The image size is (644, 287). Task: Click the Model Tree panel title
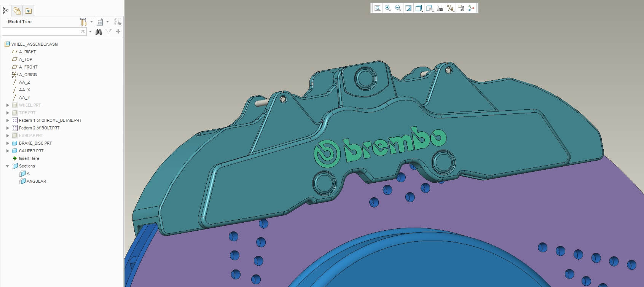pyautogui.click(x=20, y=22)
